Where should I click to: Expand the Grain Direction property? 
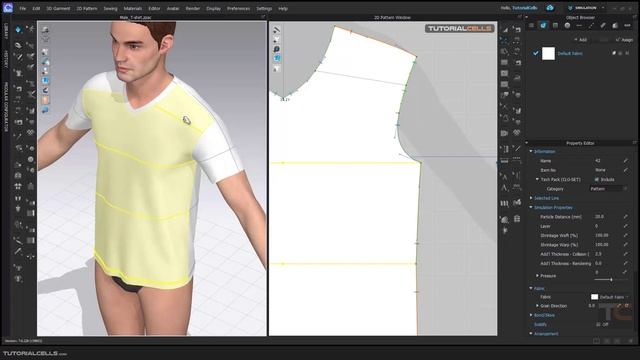[x=537, y=306]
